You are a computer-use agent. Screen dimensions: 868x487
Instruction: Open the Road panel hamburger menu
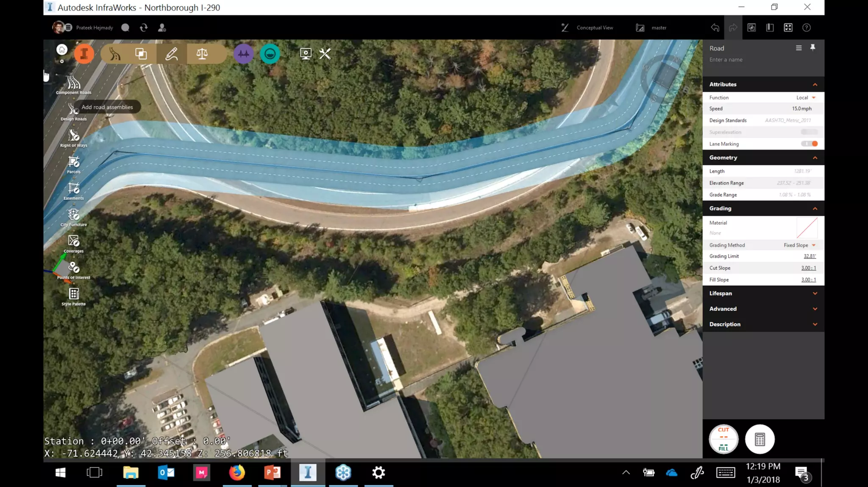[799, 48]
